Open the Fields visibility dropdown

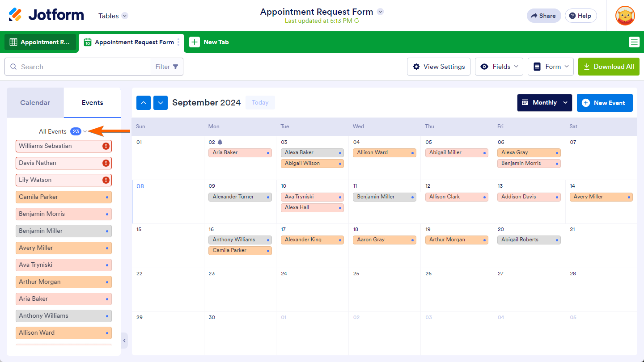[x=499, y=67]
